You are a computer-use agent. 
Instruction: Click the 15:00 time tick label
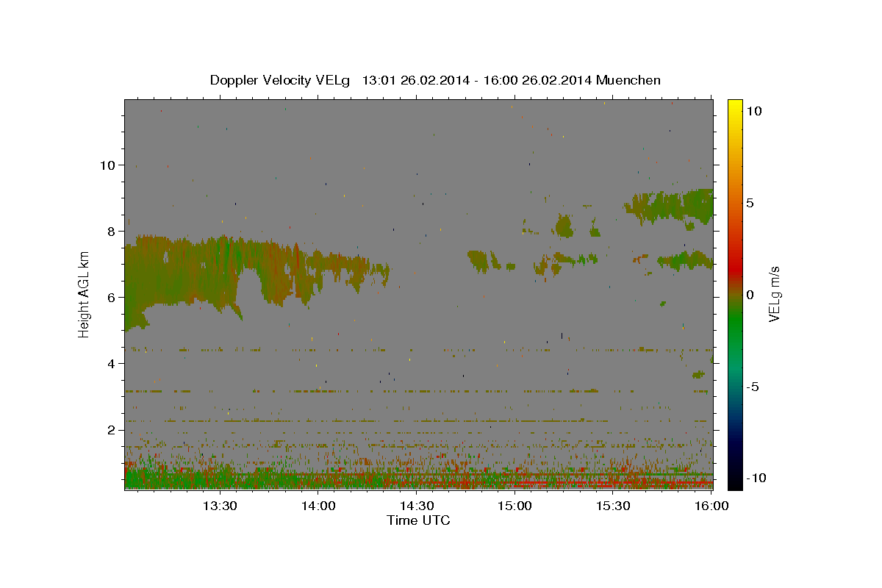[x=515, y=506]
